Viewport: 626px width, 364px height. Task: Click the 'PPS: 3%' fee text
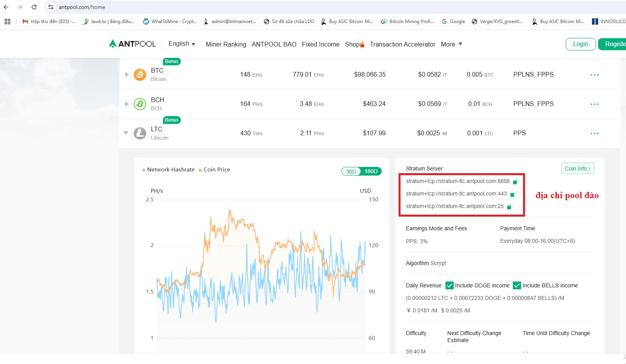417,241
